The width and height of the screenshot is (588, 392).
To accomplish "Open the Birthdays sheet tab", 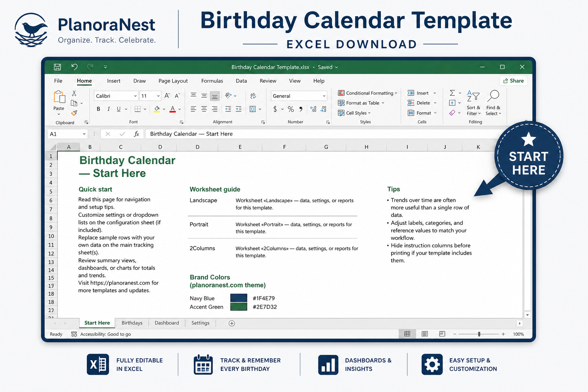I will click(x=132, y=323).
